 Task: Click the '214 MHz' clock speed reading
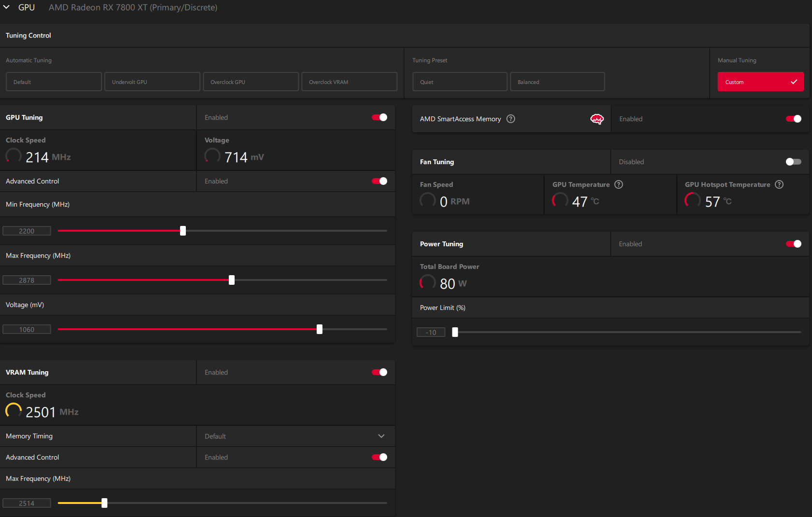tap(48, 157)
